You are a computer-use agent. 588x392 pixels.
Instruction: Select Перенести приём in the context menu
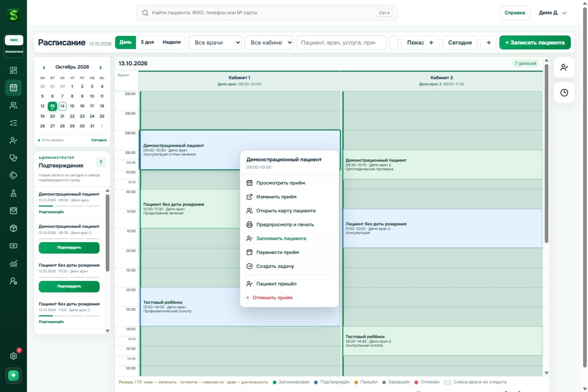pos(289,252)
